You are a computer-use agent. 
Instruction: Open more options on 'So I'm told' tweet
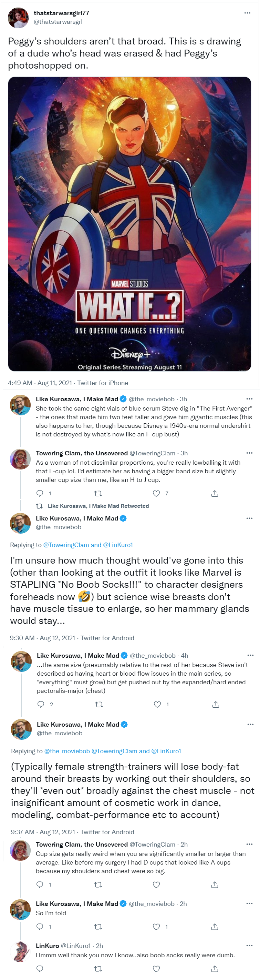click(249, 903)
